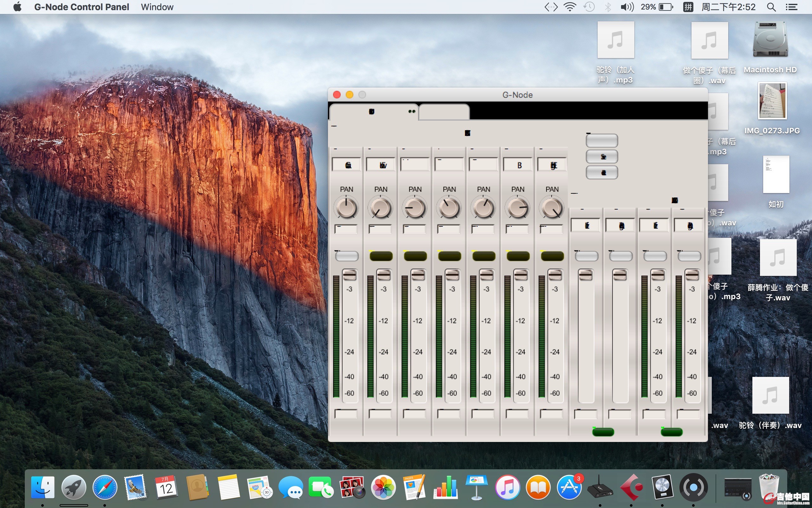Click the name field of channel labeled B
812x508 pixels.
pyautogui.click(x=518, y=165)
